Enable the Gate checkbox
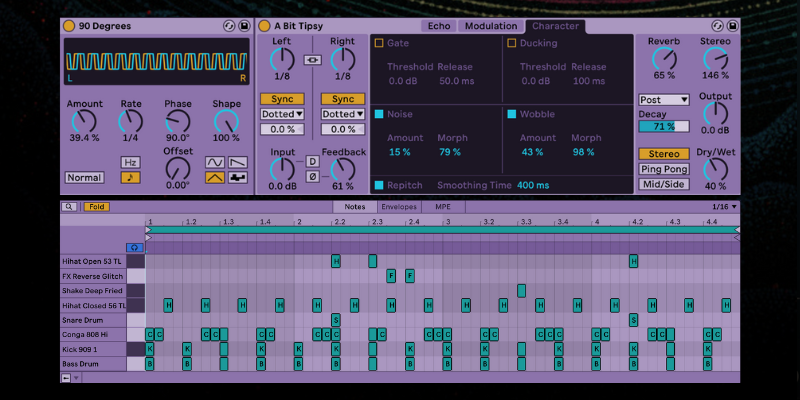 coord(379,44)
